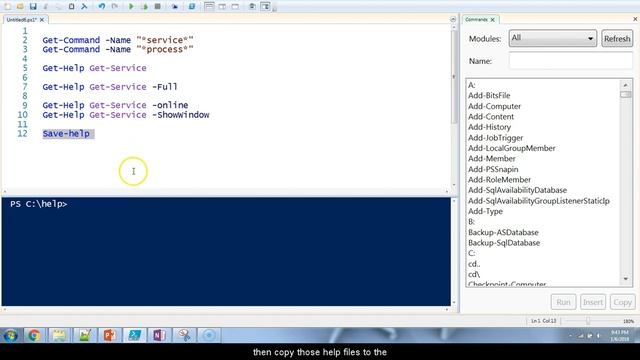Select Add-SqlAvailabilityDatabase in commands list

(517, 190)
